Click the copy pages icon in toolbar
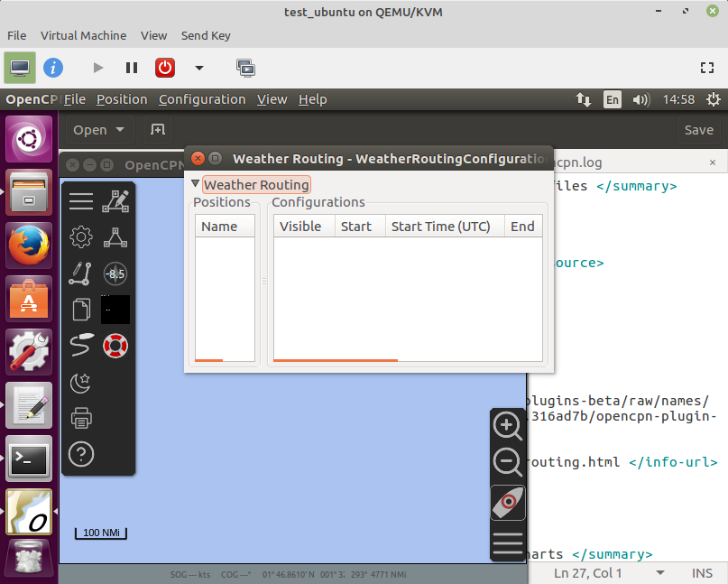The image size is (728, 584). (81, 310)
